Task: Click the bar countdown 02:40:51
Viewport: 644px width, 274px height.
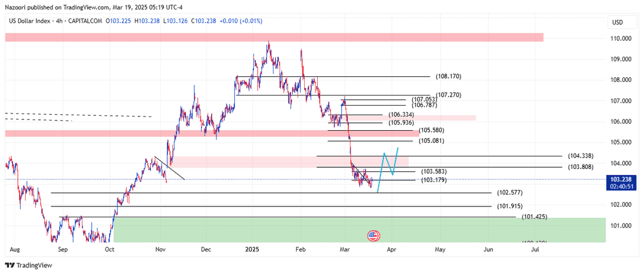Action: (621, 186)
